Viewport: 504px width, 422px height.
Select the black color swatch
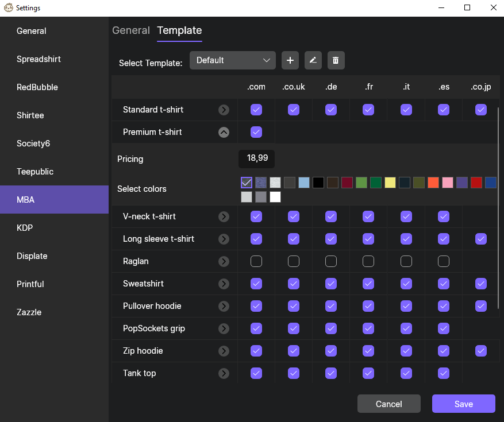318,183
